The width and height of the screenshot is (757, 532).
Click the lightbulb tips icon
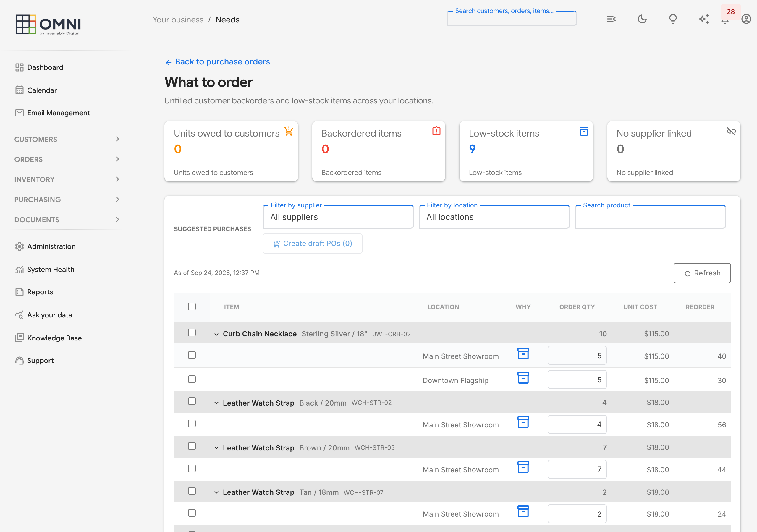coord(673,19)
